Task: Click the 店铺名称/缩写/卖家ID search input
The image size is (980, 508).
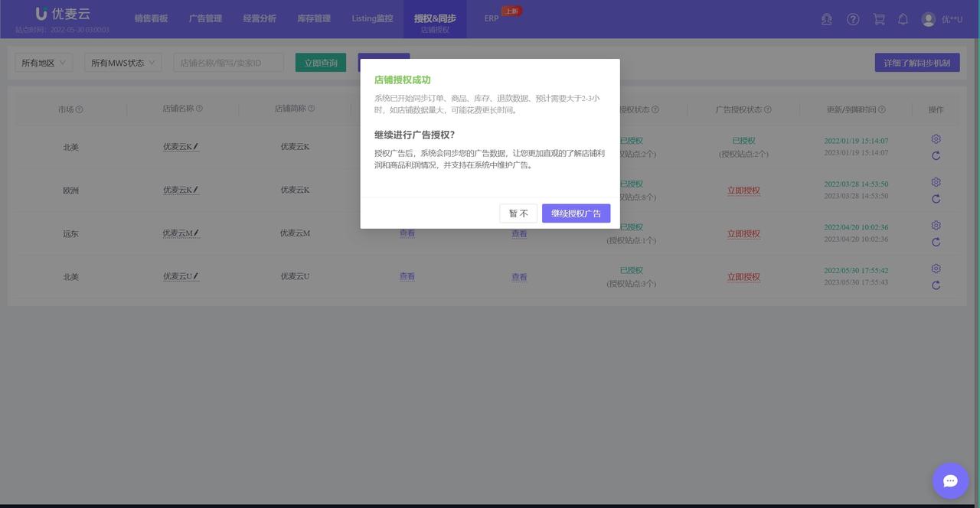Action: (227, 62)
